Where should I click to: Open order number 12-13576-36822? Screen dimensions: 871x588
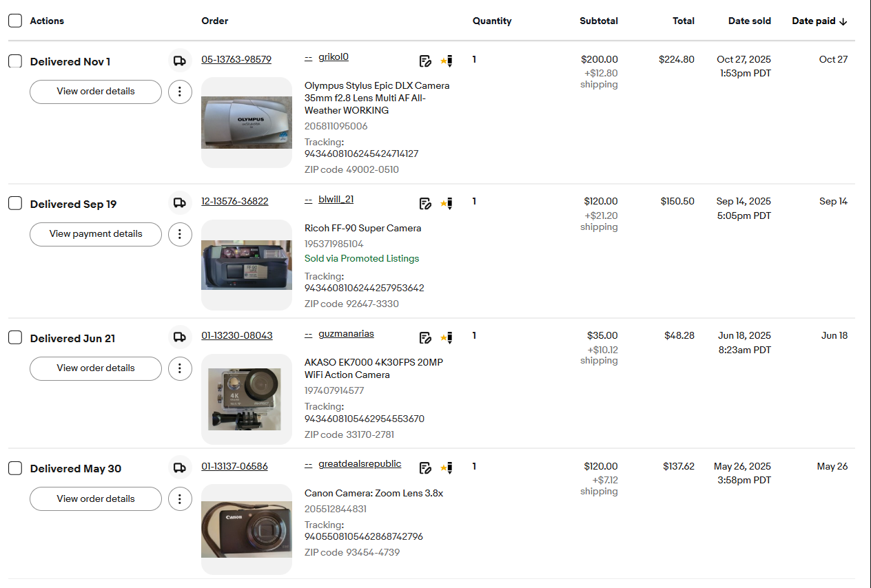coord(235,202)
